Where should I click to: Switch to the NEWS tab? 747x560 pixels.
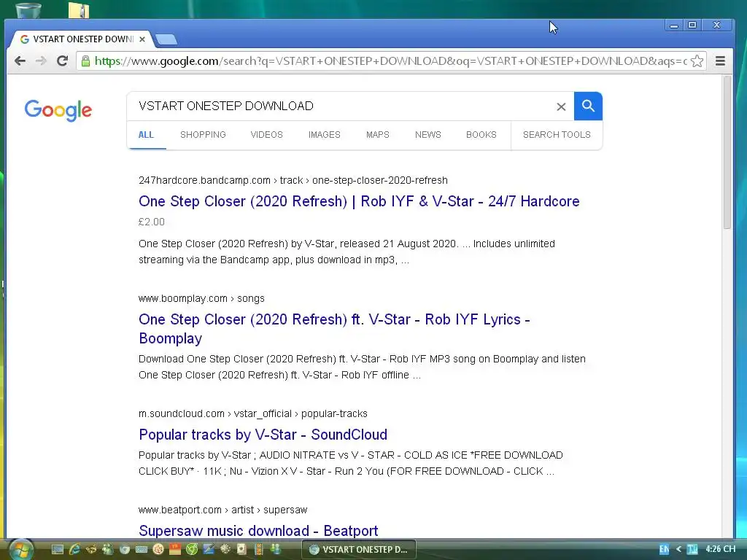pyautogui.click(x=427, y=135)
